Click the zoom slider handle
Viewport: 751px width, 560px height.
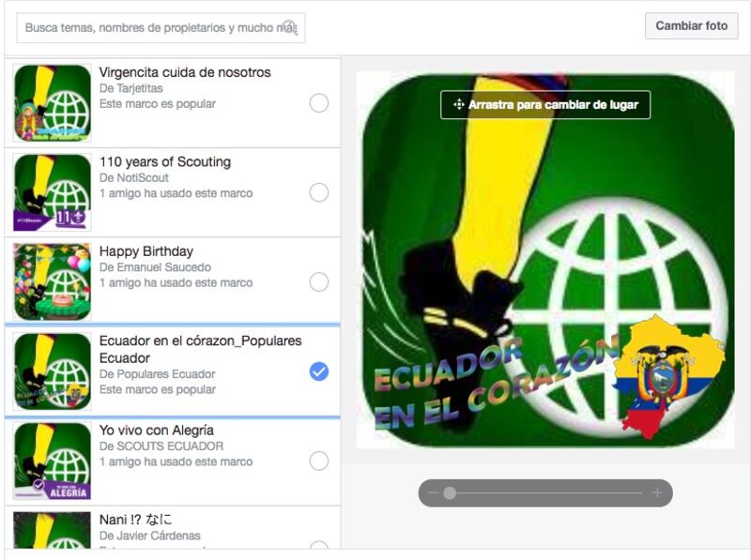(x=450, y=493)
